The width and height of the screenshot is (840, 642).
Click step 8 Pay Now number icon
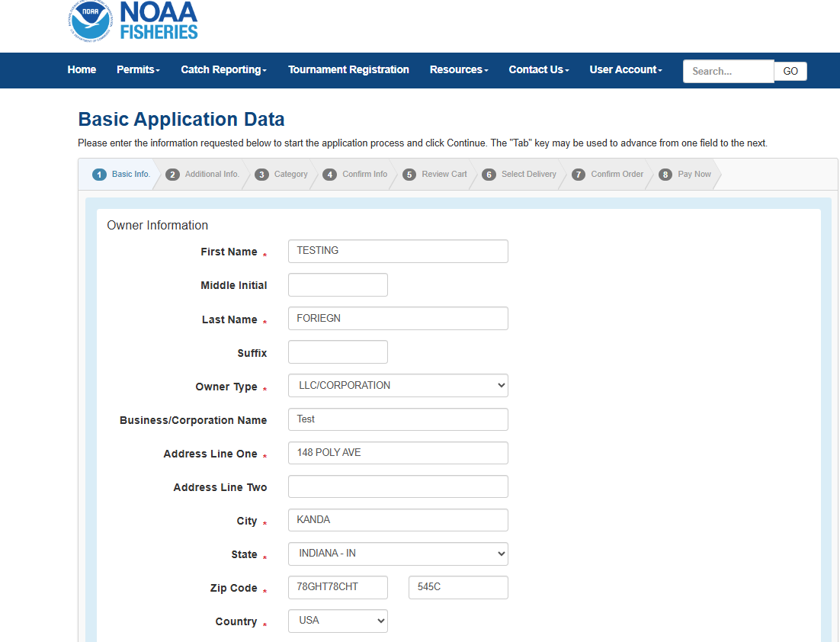coord(665,175)
